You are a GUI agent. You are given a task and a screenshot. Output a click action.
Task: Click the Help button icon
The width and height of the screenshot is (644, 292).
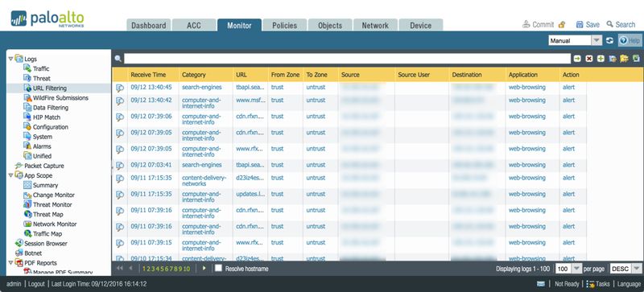[x=623, y=41]
